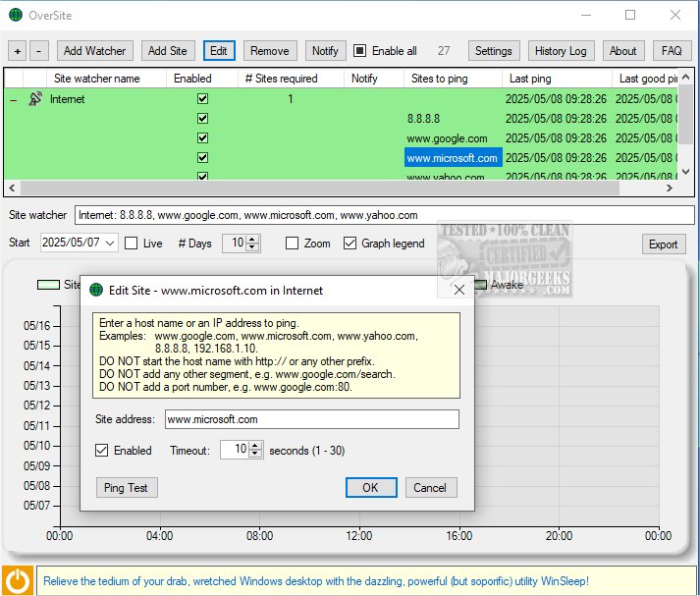Toggle Enabled checkbox for www.google.com
The image size is (700, 596).
coord(202,137)
